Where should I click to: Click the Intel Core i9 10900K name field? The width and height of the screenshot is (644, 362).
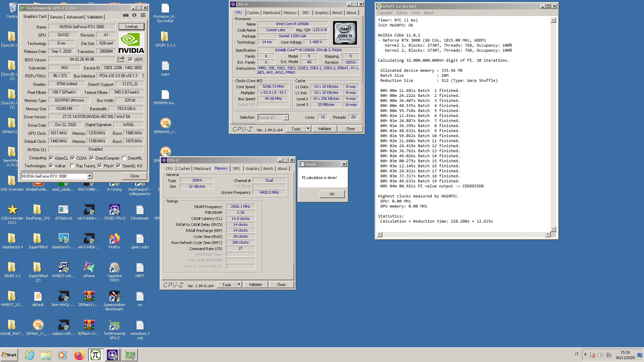(x=292, y=24)
